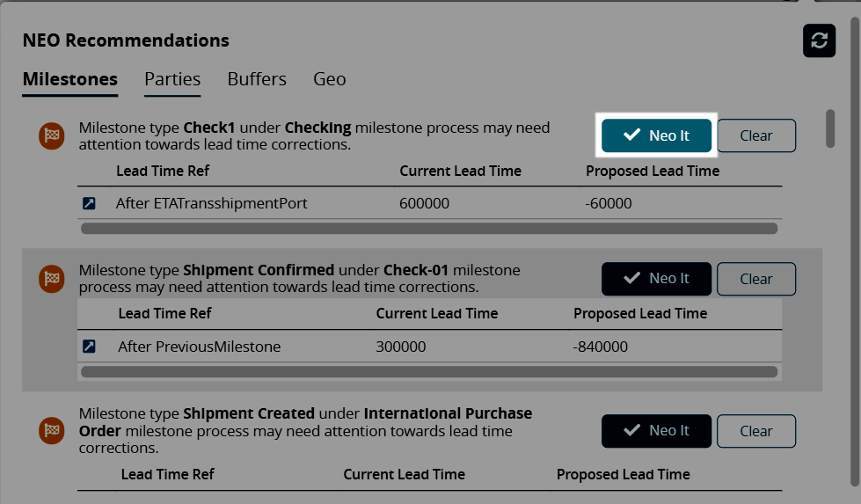861x504 pixels.
Task: Clear the Shipment Created recommendation
Action: tap(756, 431)
